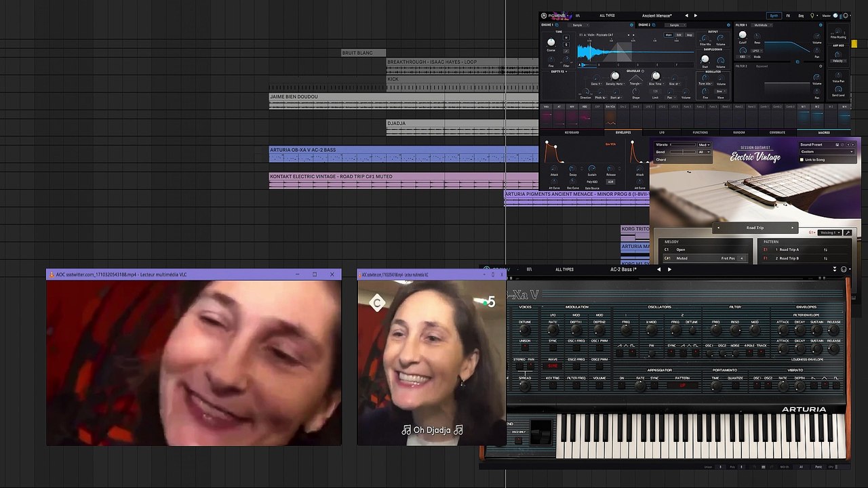This screenshot has height=488, width=868.
Task: Go to previous OB-Xa V preset
Action: 658,270
